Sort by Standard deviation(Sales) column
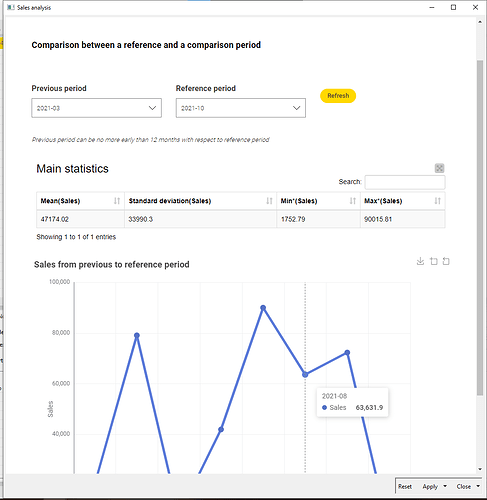Image resolution: width=487 pixels, height=500 pixels. pos(200,201)
